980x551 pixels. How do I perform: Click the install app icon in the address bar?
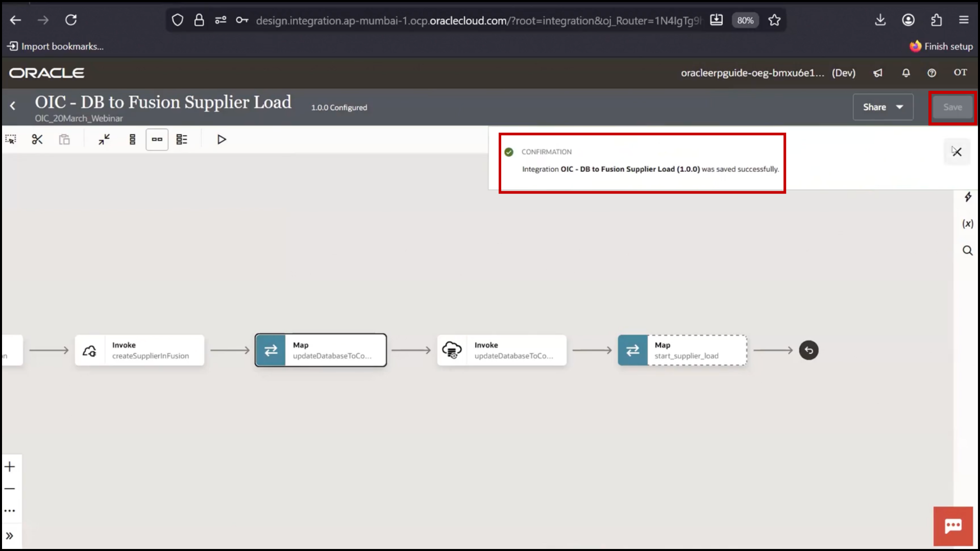pos(717,20)
